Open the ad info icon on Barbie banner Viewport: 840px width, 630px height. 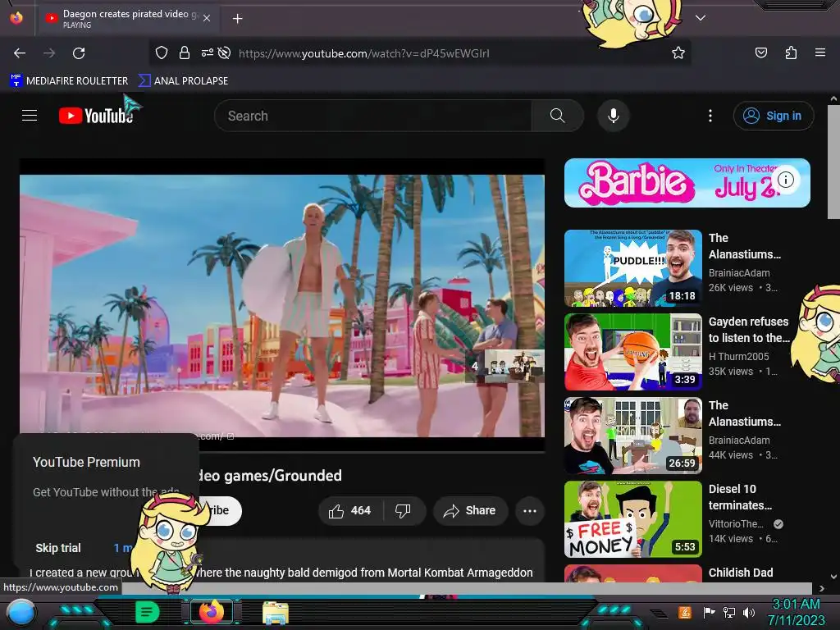pyautogui.click(x=785, y=180)
